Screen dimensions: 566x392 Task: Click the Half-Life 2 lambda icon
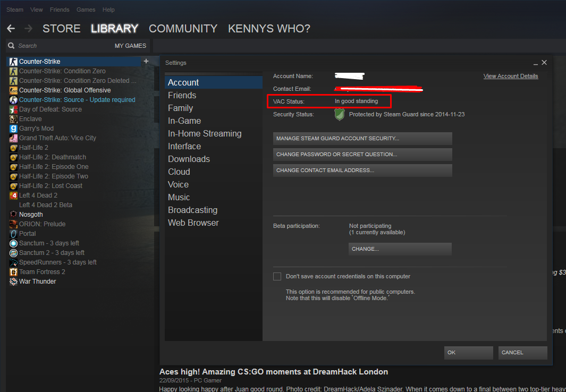(x=13, y=148)
